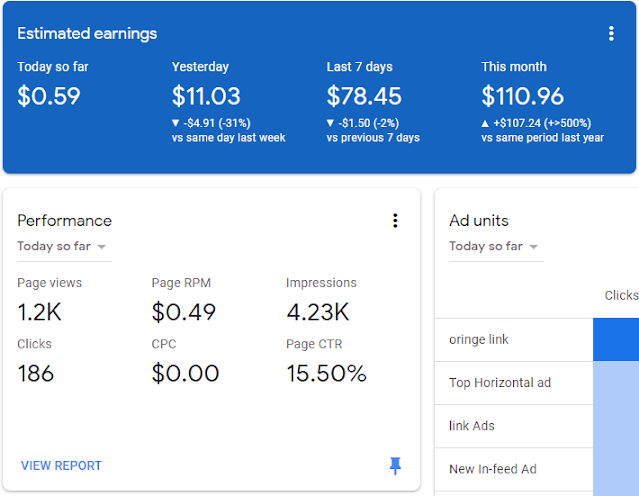639x496 pixels.
Task: Click Yesterday earnings value $11.03
Action: pyautogui.click(x=207, y=97)
